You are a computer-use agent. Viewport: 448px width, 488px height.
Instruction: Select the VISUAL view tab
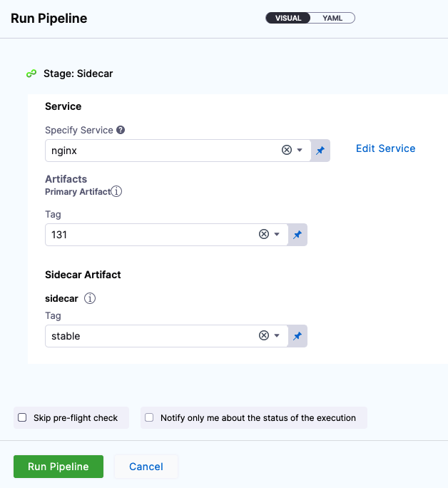pyautogui.click(x=288, y=18)
